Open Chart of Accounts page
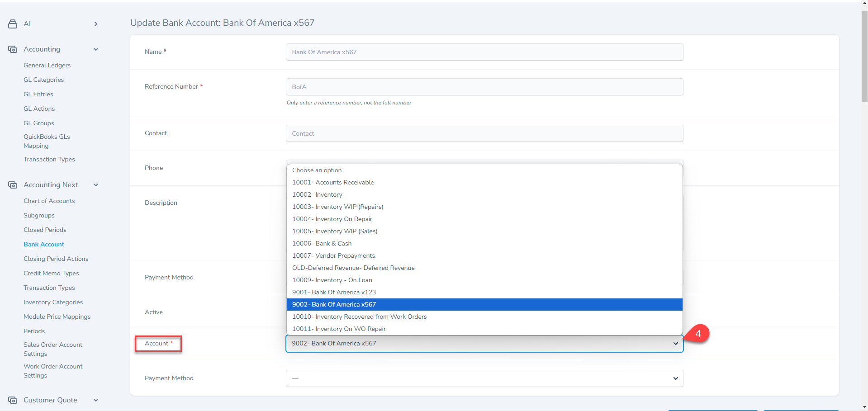868x411 pixels. pyautogui.click(x=49, y=201)
